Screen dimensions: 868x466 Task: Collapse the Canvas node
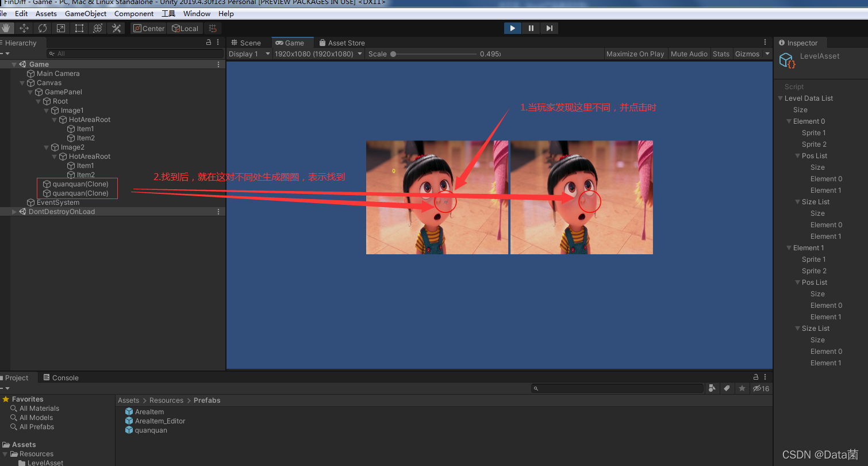tap(22, 83)
